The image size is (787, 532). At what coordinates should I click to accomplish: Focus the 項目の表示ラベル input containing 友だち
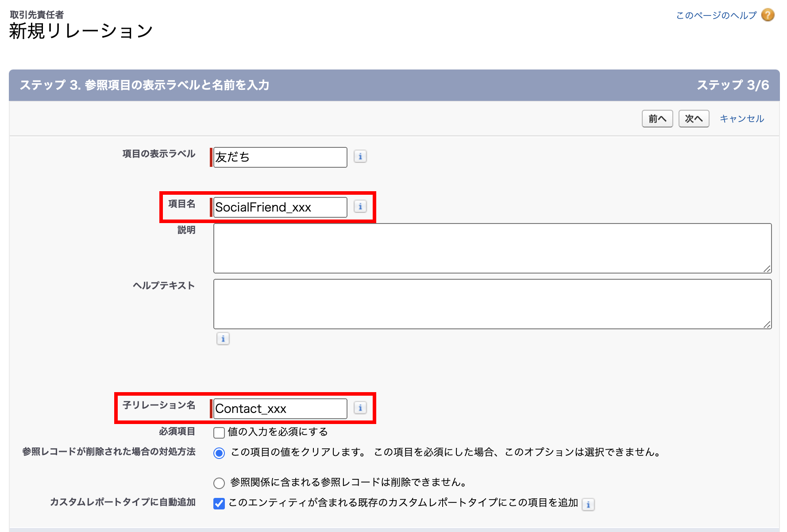tap(280, 158)
